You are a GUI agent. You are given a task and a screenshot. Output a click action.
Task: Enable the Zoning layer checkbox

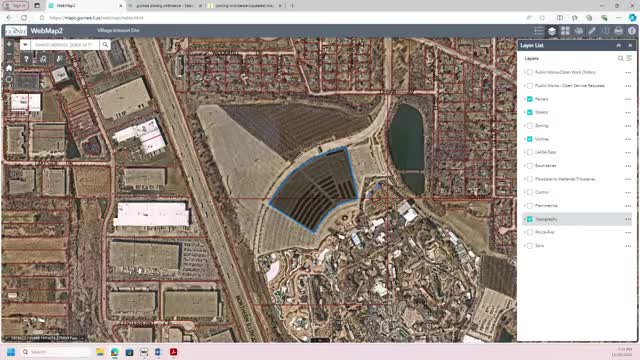click(x=530, y=126)
